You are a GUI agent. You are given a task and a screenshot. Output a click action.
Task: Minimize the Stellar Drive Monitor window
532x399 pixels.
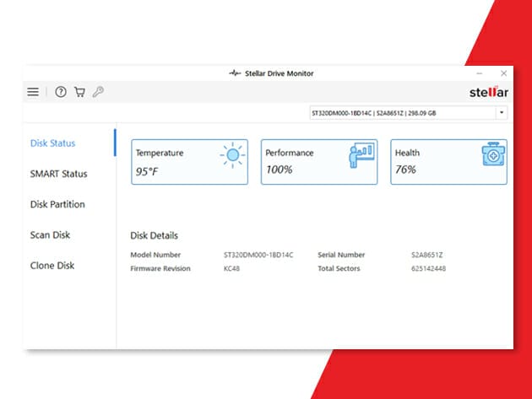[479, 73]
